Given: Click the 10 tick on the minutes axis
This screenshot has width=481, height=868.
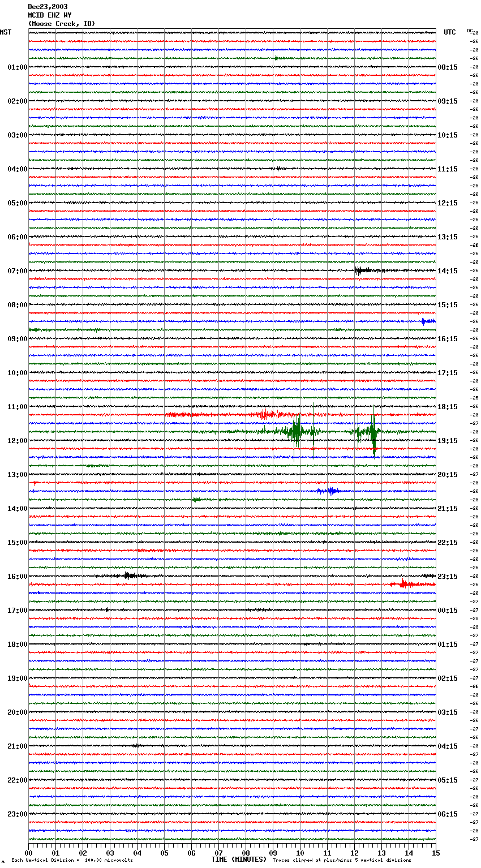Looking at the screenshot, I should pos(300,853).
